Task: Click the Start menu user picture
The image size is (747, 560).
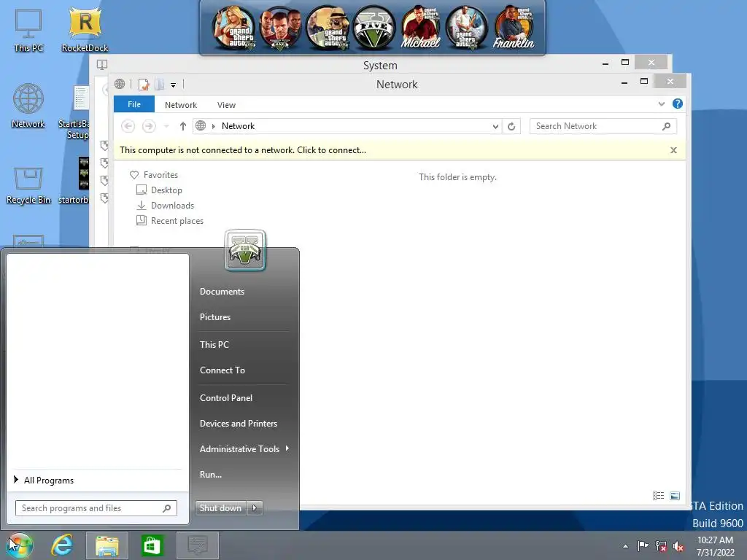Action: (245, 251)
